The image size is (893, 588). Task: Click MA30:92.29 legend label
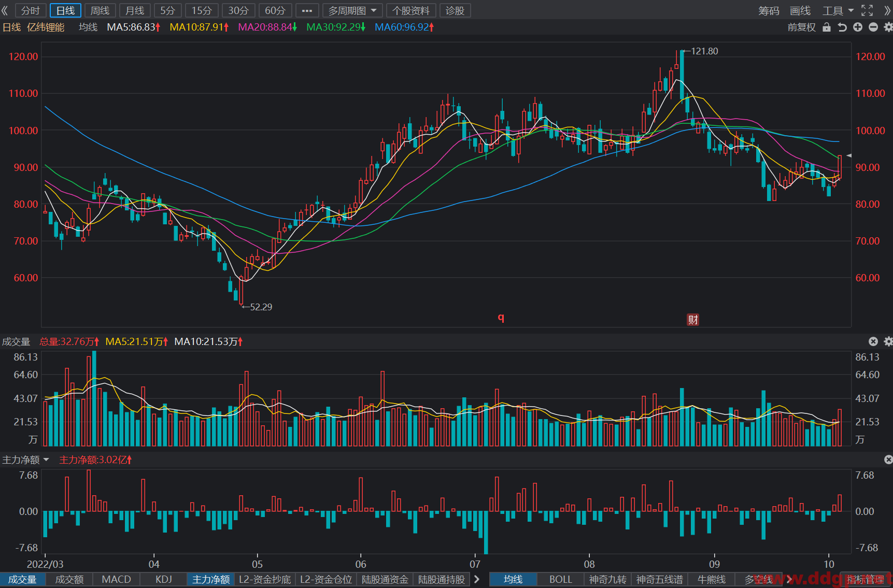coord(336,27)
